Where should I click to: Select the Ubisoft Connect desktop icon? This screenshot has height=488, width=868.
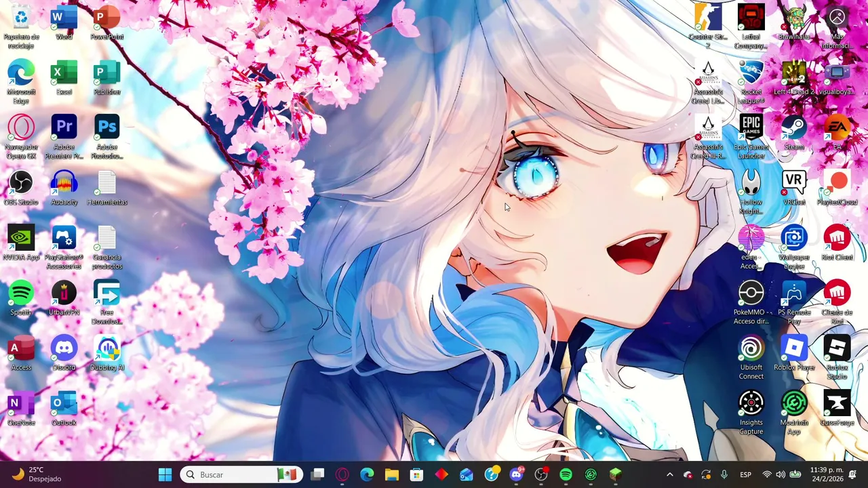(x=751, y=357)
